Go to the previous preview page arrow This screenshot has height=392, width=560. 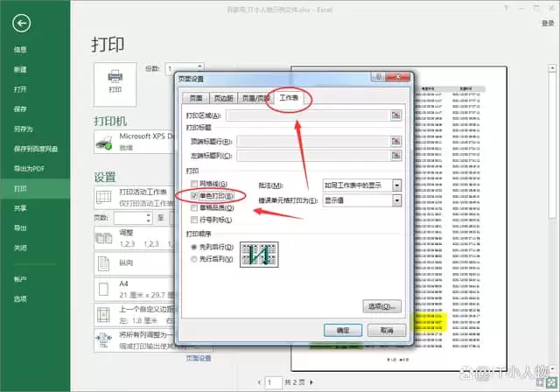tap(259, 382)
